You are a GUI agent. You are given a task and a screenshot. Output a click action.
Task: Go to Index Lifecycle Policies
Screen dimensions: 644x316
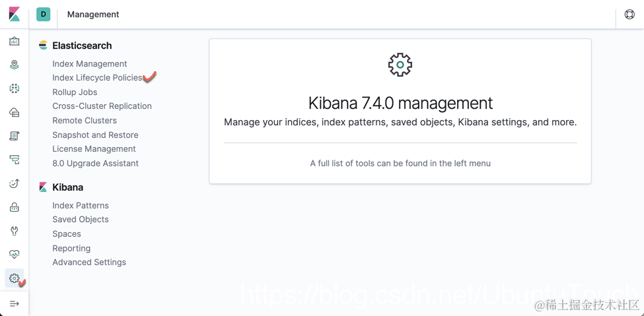(97, 78)
